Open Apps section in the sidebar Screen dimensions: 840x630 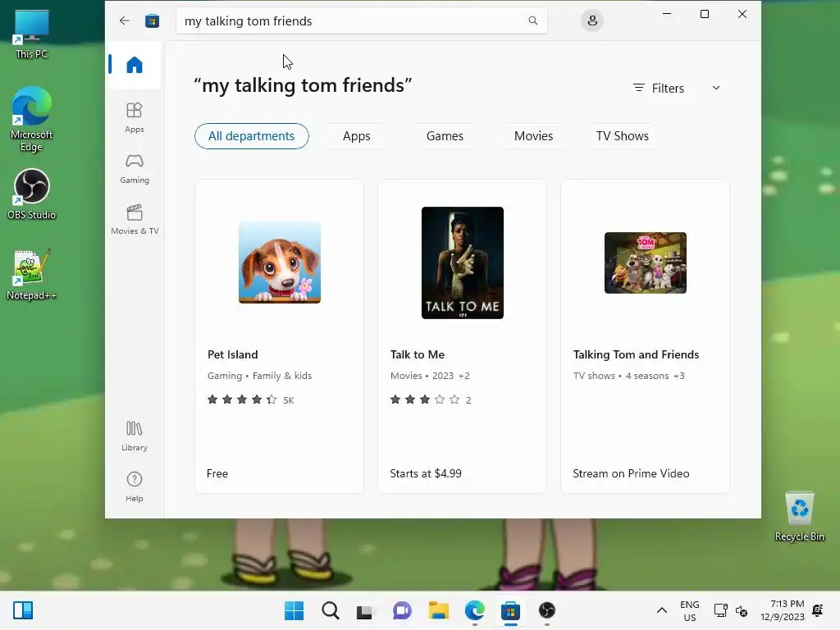(135, 117)
